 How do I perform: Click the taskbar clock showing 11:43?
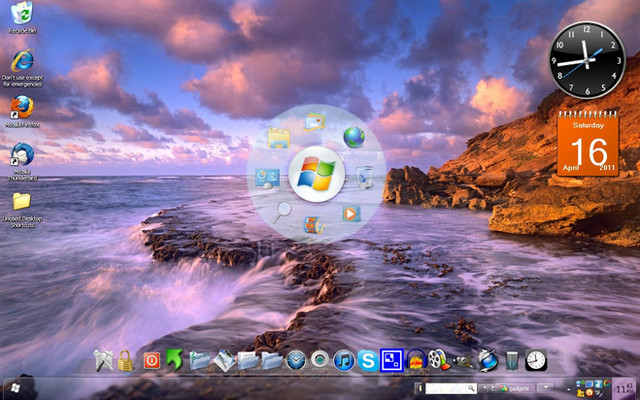[625, 388]
